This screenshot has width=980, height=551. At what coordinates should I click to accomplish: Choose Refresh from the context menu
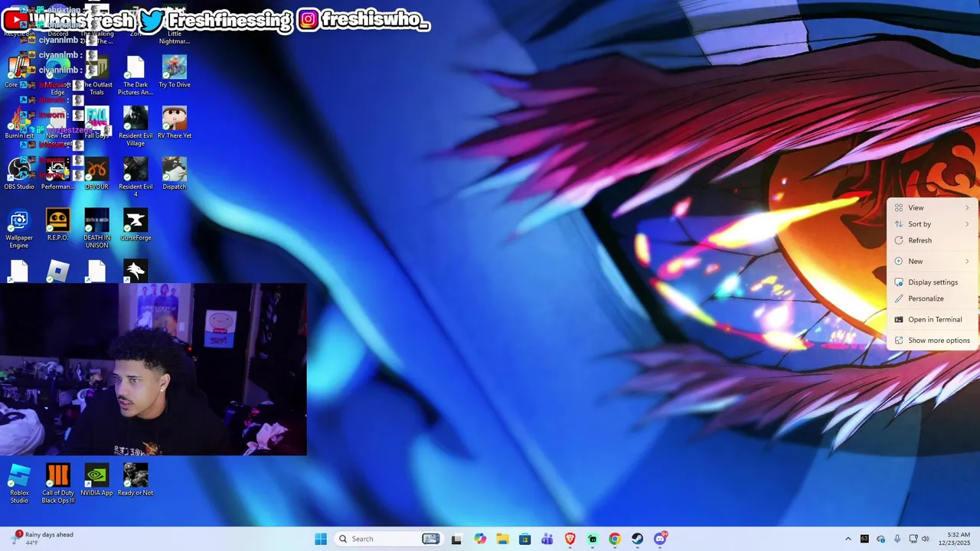pyautogui.click(x=933, y=240)
